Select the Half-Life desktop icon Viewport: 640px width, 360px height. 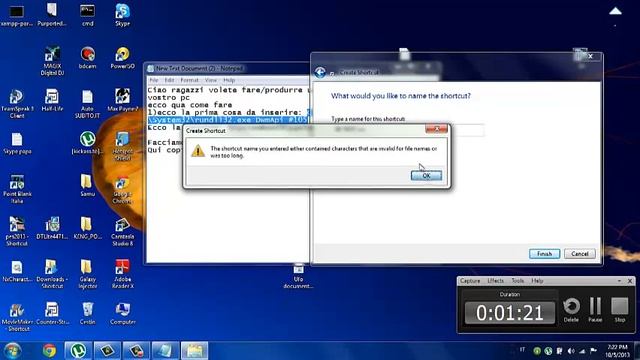(52, 100)
